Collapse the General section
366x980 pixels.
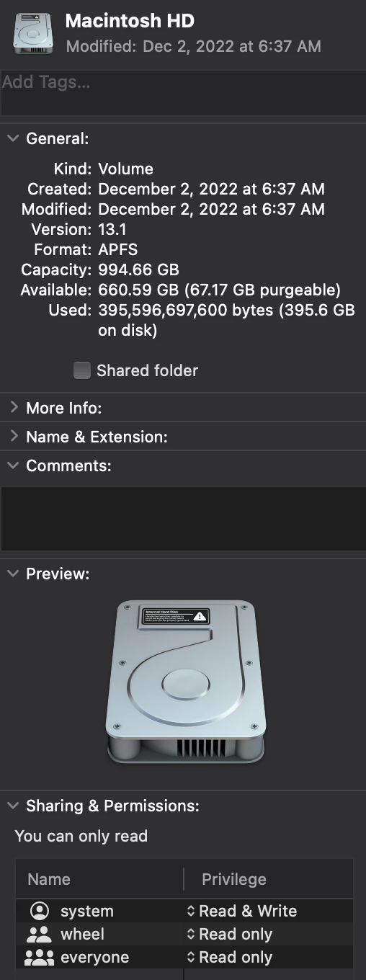tap(13, 138)
